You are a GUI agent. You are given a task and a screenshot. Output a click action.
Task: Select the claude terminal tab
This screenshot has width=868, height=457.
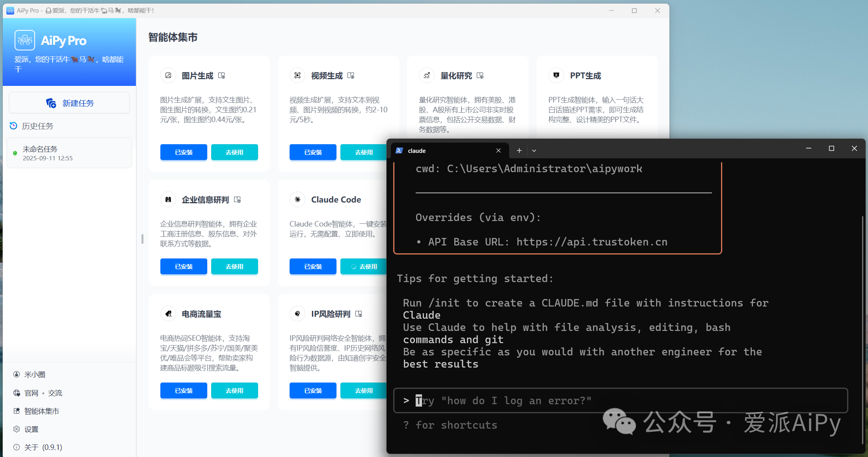coord(449,150)
